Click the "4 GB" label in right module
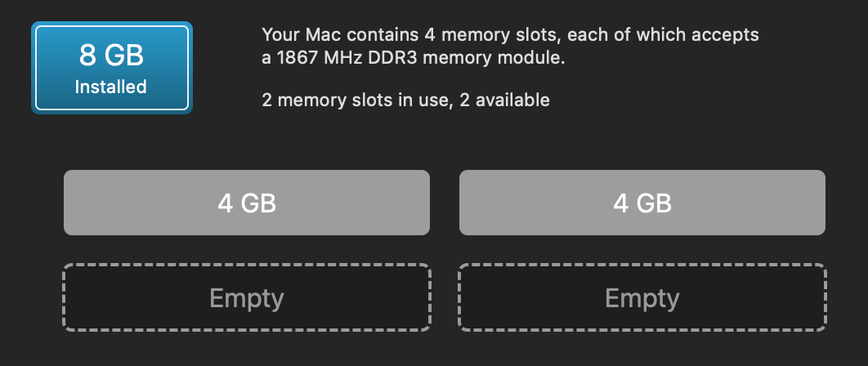The height and width of the screenshot is (366, 868). [642, 203]
